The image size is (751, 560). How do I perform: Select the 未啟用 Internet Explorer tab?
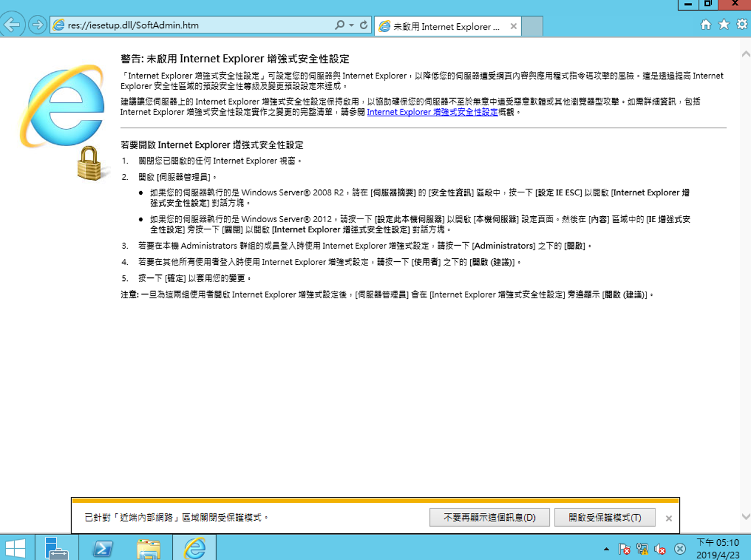point(448,26)
